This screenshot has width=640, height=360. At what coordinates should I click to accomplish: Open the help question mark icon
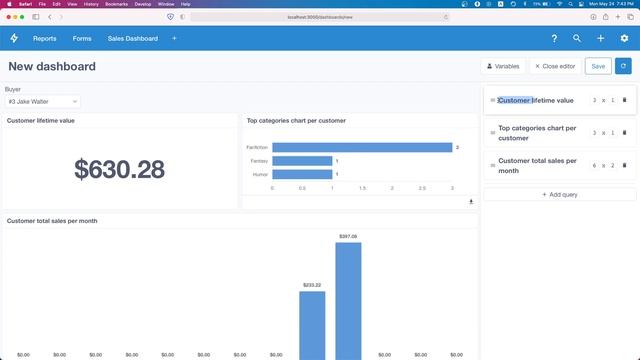(x=554, y=38)
